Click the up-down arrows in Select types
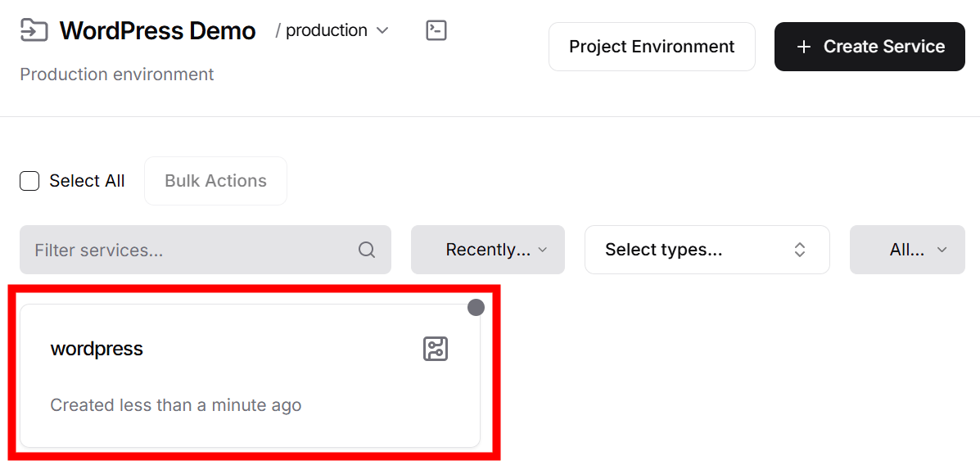 [x=800, y=250]
